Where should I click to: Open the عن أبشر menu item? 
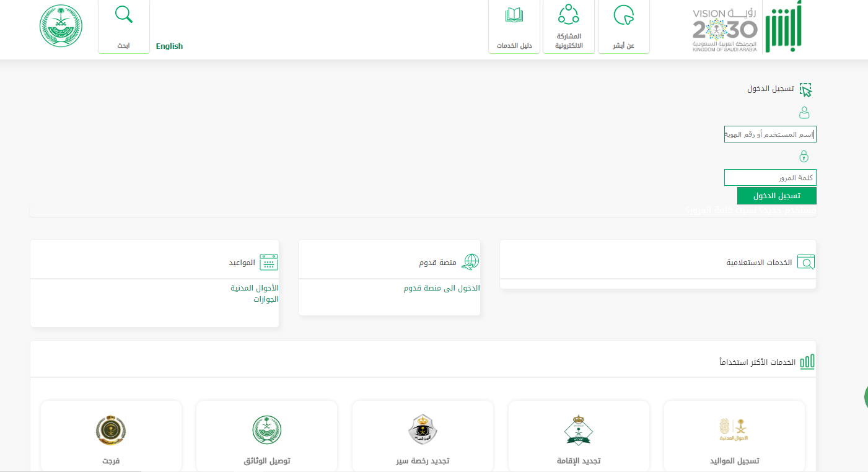click(623, 26)
